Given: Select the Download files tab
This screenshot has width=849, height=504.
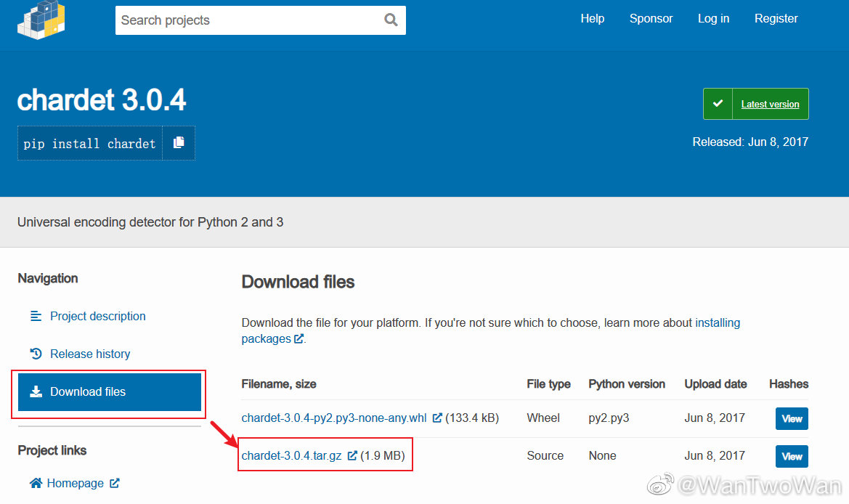Looking at the screenshot, I should (109, 392).
